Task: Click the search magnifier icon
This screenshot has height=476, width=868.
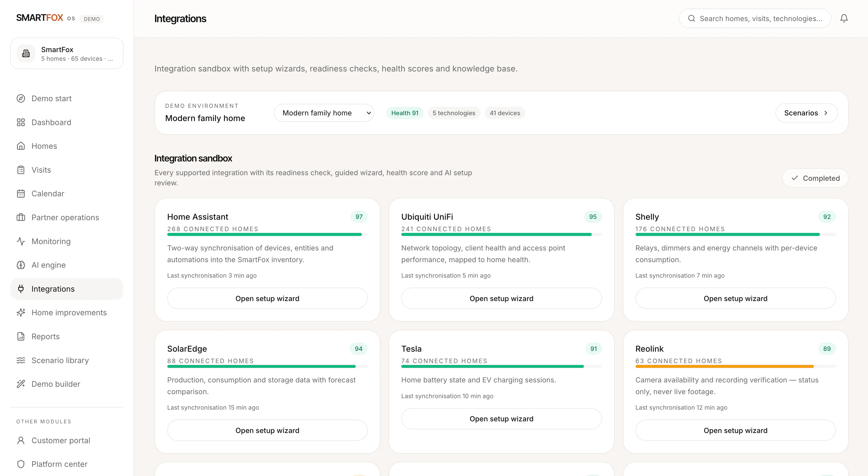Action: point(691,19)
